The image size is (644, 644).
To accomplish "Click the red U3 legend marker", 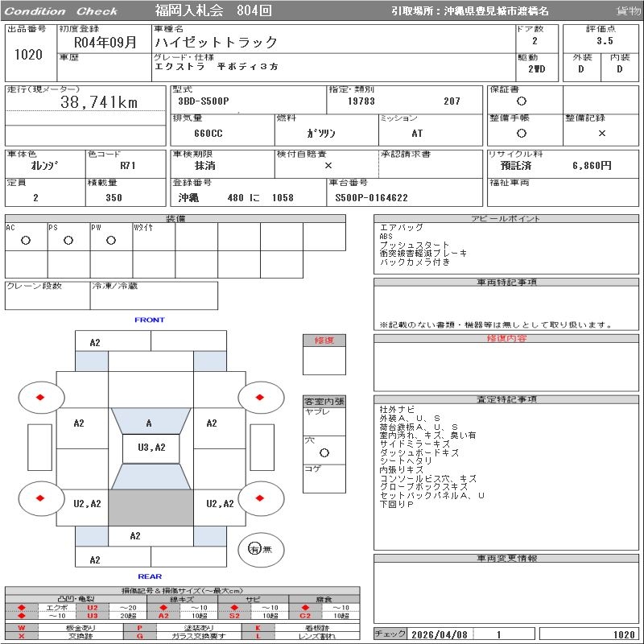I will point(93,615).
